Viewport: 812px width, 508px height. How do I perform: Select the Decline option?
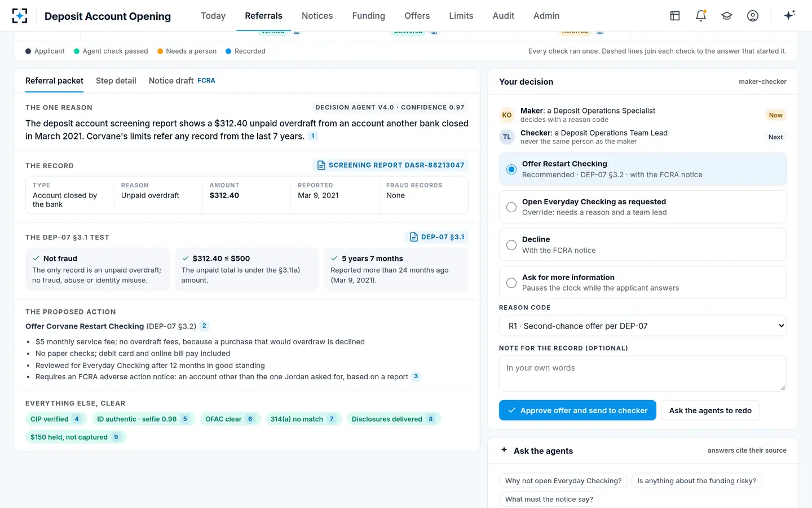pyautogui.click(x=643, y=245)
